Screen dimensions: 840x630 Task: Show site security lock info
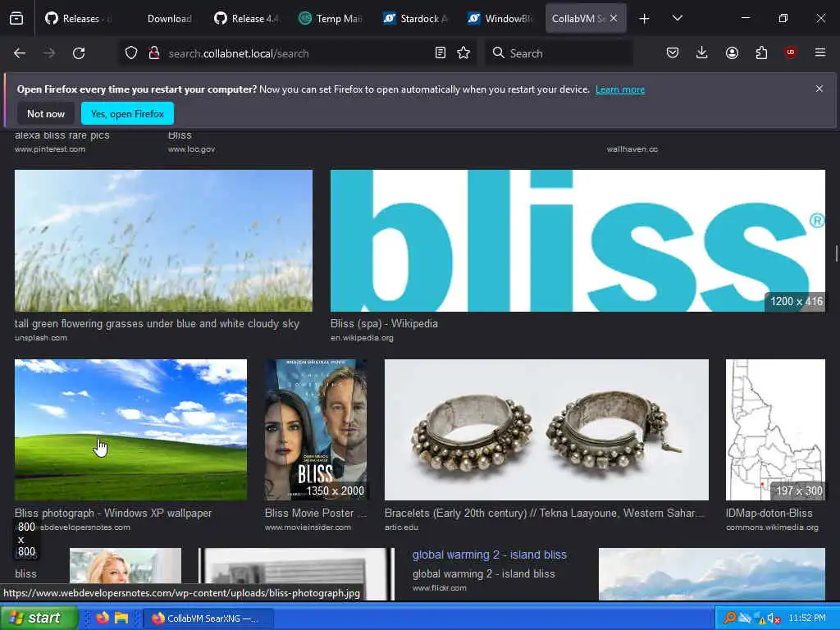pyautogui.click(x=154, y=53)
